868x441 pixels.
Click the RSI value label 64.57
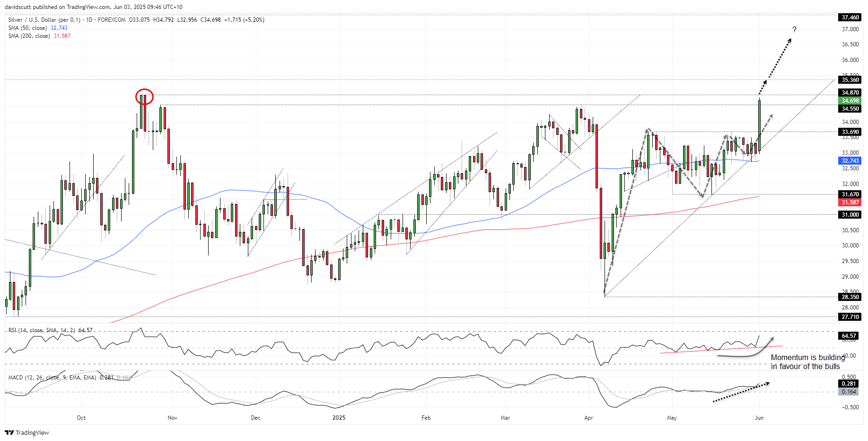(x=850, y=336)
